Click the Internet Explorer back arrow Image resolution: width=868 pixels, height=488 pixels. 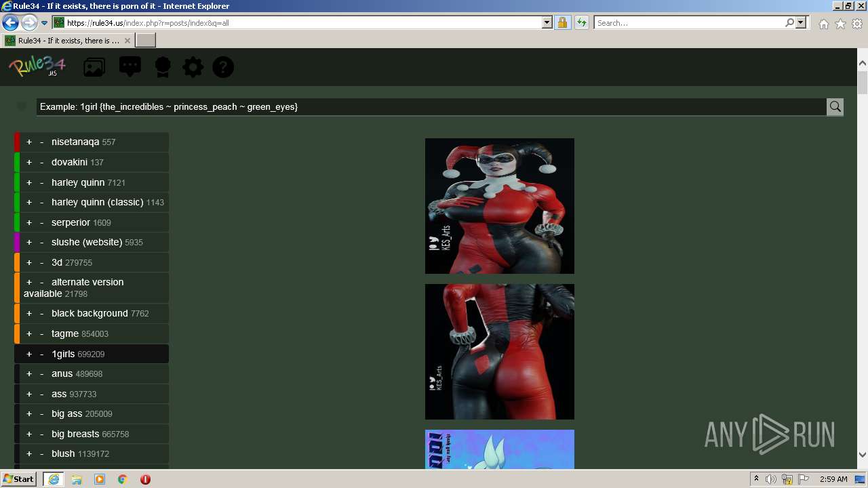[x=10, y=22]
